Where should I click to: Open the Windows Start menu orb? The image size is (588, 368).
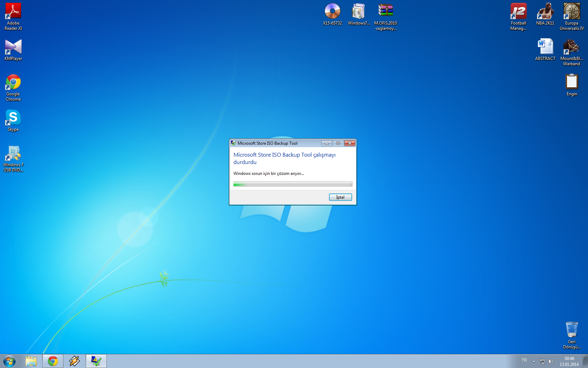[x=9, y=361]
